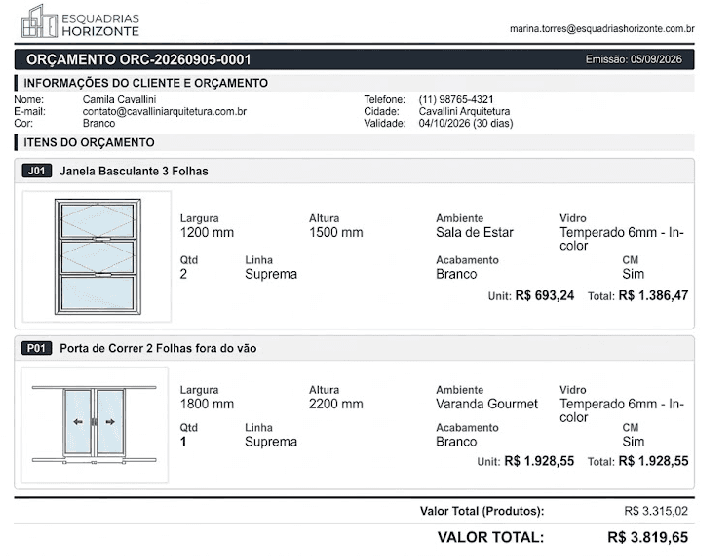Click the J01 unit price R$ 693,24
The height and width of the screenshot is (556, 709).
pyautogui.click(x=544, y=295)
